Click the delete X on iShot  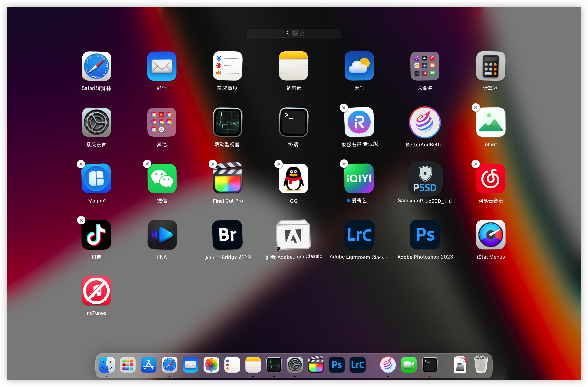(476, 108)
